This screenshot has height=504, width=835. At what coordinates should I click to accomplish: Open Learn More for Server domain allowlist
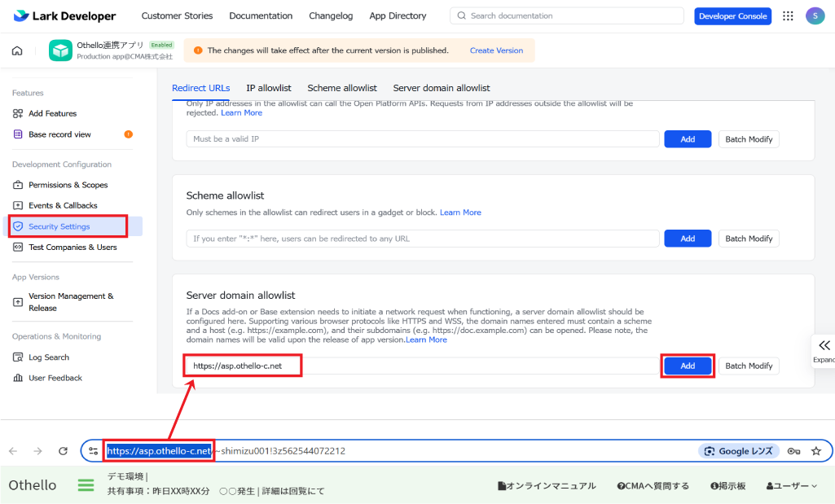pos(427,340)
